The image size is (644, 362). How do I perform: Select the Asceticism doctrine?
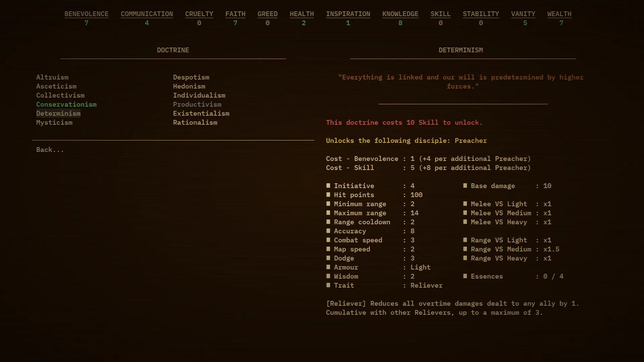[56, 86]
